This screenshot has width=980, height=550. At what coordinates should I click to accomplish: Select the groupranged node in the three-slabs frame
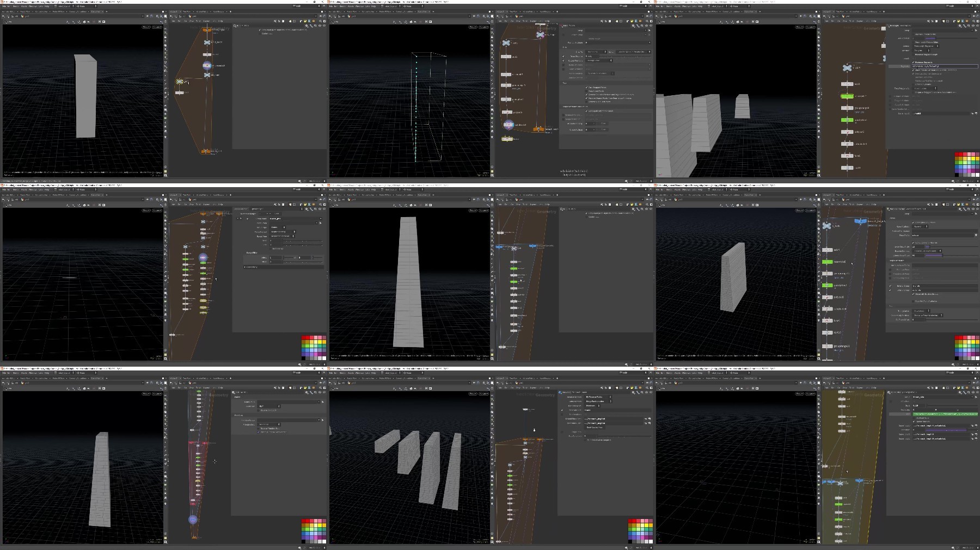click(847, 108)
